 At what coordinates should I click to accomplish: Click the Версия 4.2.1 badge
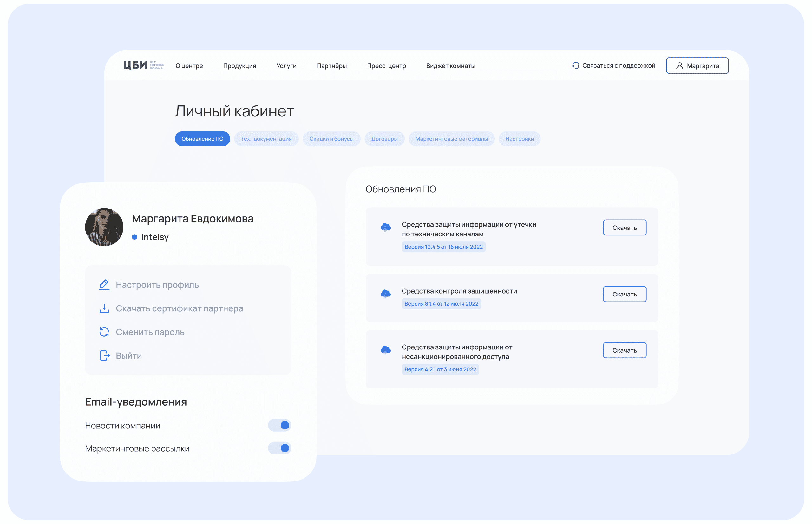click(441, 369)
